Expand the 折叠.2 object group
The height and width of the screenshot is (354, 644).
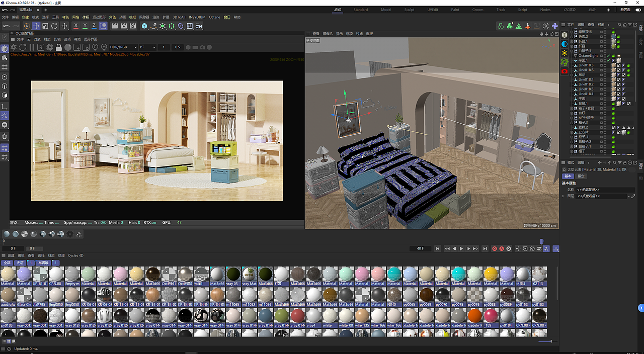(x=571, y=37)
